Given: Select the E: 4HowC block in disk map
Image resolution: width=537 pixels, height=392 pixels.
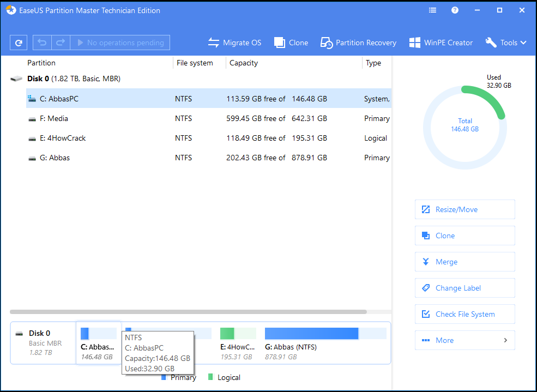Looking at the screenshot, I should 238,343.
